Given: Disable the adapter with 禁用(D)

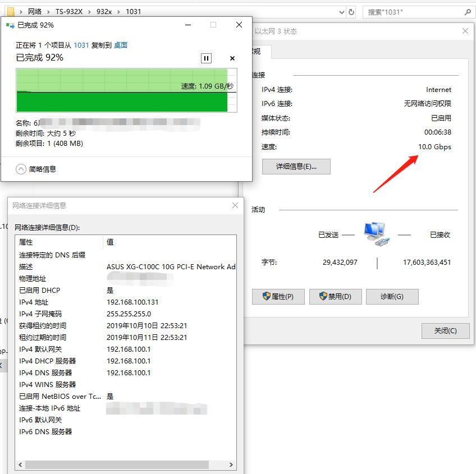Looking at the screenshot, I should click(335, 297).
